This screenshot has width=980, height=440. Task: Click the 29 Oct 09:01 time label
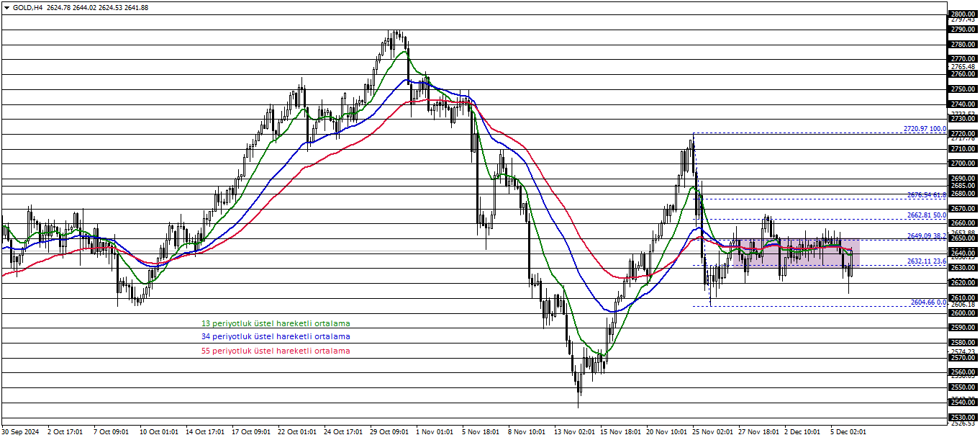[389, 432]
